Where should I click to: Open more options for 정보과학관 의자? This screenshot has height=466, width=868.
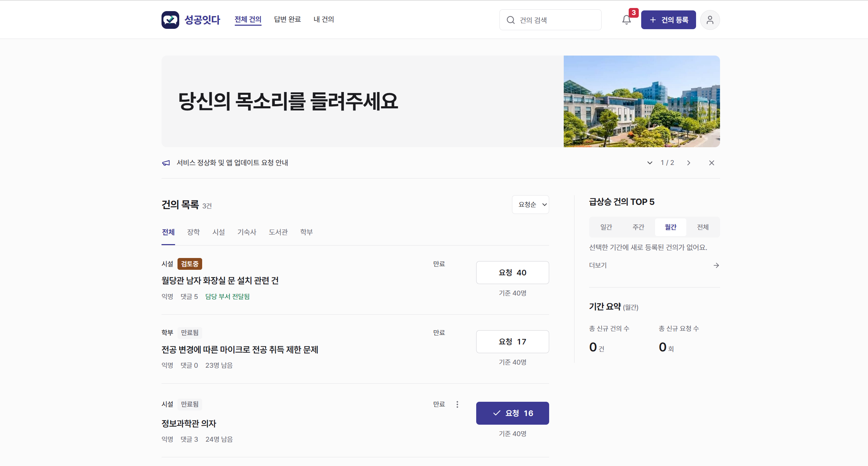(x=457, y=404)
